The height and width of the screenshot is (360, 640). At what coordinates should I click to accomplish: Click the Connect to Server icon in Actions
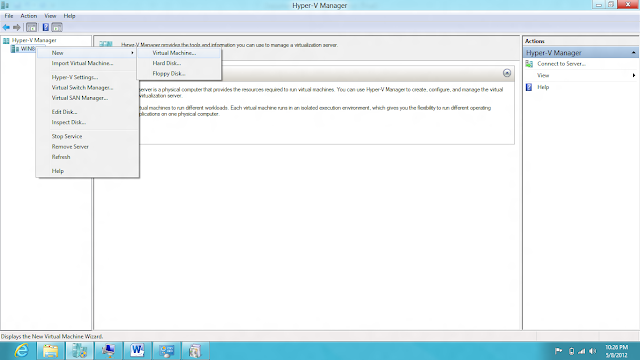pyautogui.click(x=529, y=64)
